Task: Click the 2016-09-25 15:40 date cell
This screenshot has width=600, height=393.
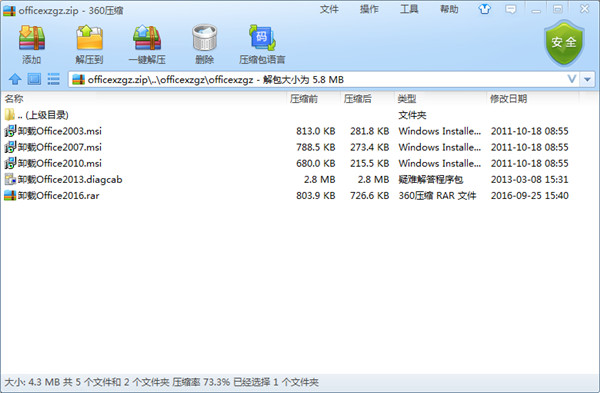Action: (530, 196)
